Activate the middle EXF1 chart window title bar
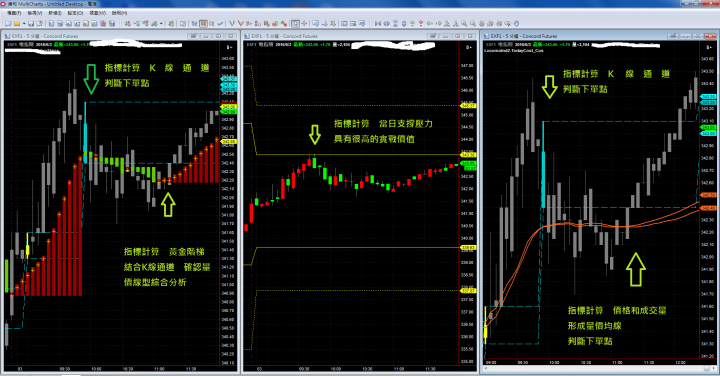 click(360, 36)
